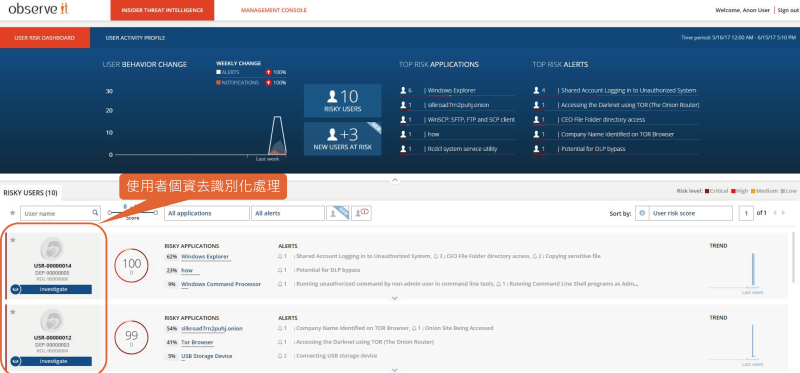Open the +3 New Users at Risk tile
The width and height of the screenshot is (800, 373).
click(342, 139)
